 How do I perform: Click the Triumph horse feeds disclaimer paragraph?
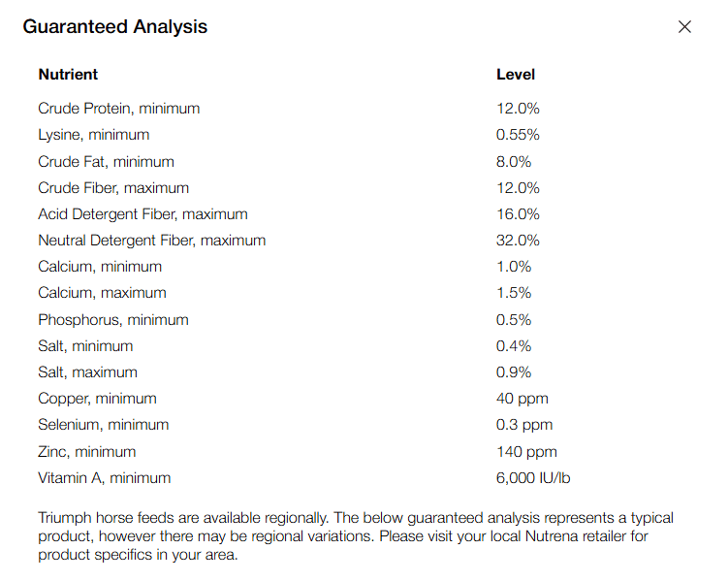pyautogui.click(x=355, y=536)
